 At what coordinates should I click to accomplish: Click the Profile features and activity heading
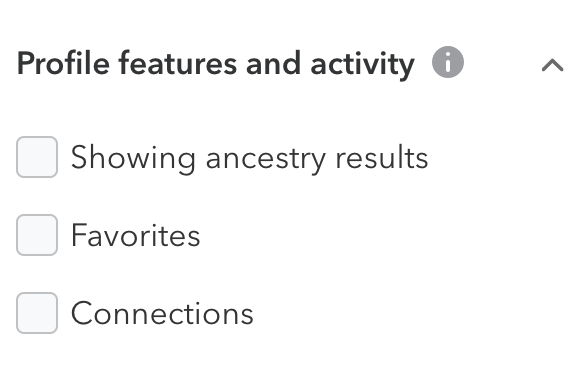216,64
